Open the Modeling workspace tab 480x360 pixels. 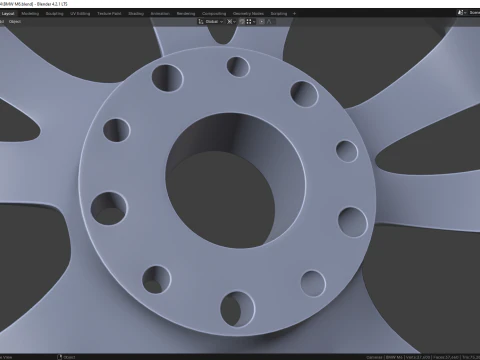pyautogui.click(x=30, y=14)
